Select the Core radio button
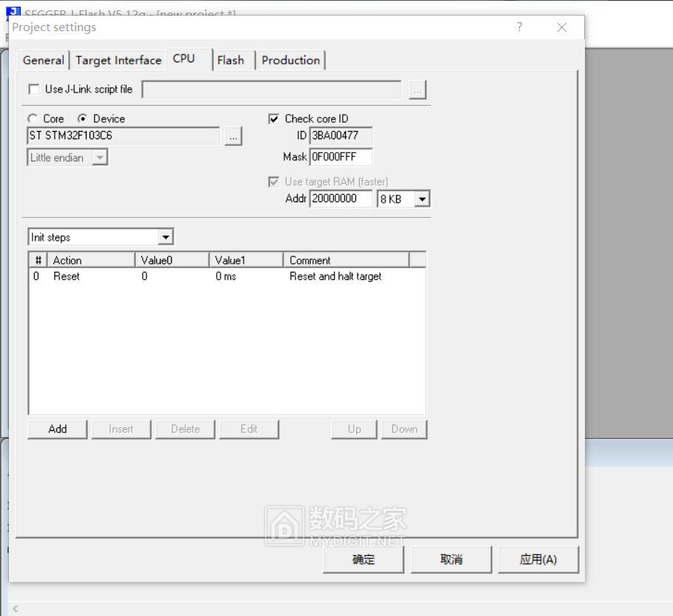The image size is (673, 616). [x=33, y=118]
